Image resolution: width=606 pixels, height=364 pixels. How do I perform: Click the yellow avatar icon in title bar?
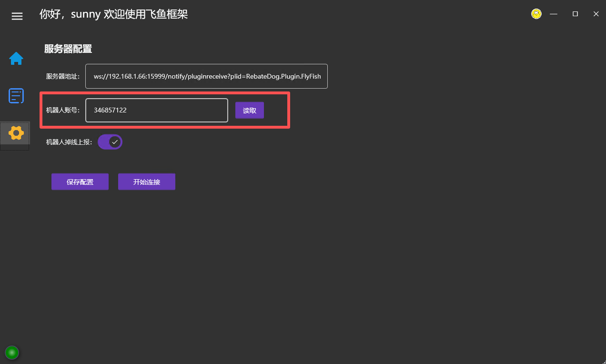[x=536, y=14]
